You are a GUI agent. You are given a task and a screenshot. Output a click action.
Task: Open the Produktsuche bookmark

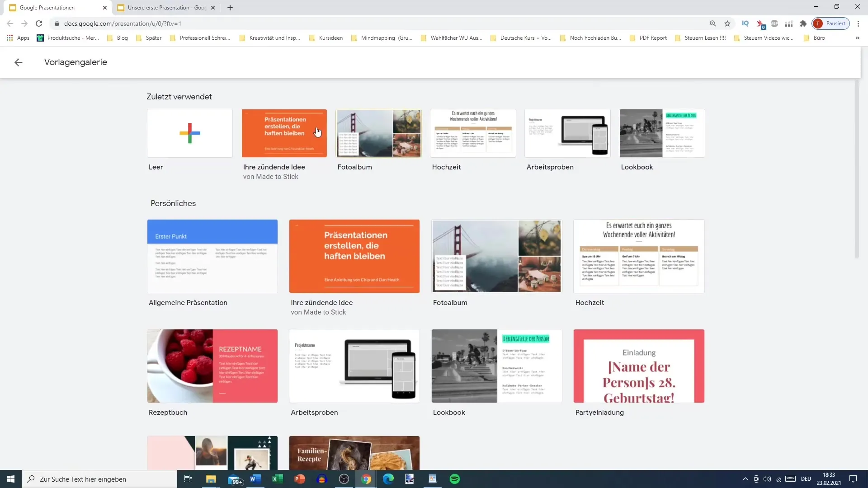68,38
